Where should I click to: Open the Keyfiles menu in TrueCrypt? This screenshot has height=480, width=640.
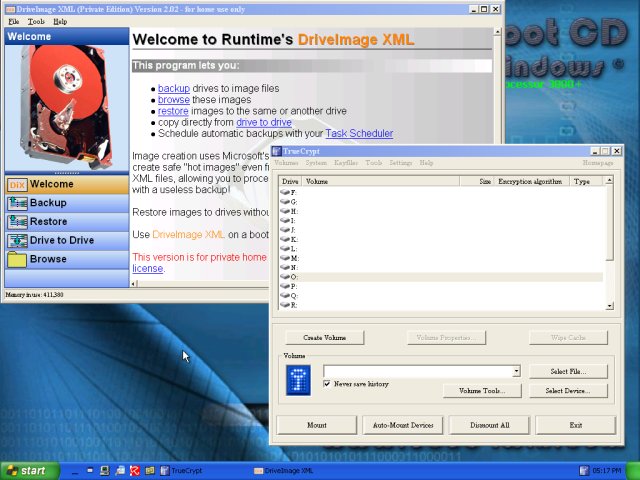pyautogui.click(x=346, y=163)
